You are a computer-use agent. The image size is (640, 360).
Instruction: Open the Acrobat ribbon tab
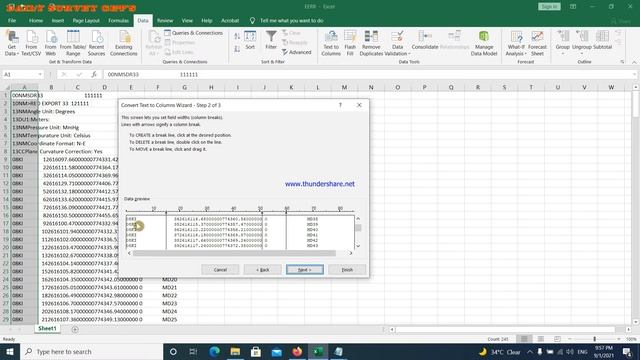point(230,20)
